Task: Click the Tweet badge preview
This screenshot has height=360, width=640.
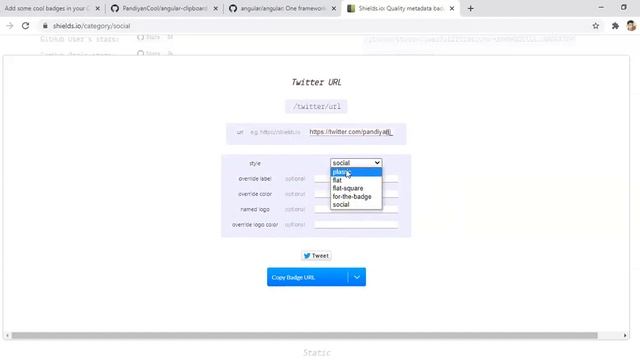Action: pos(316,256)
